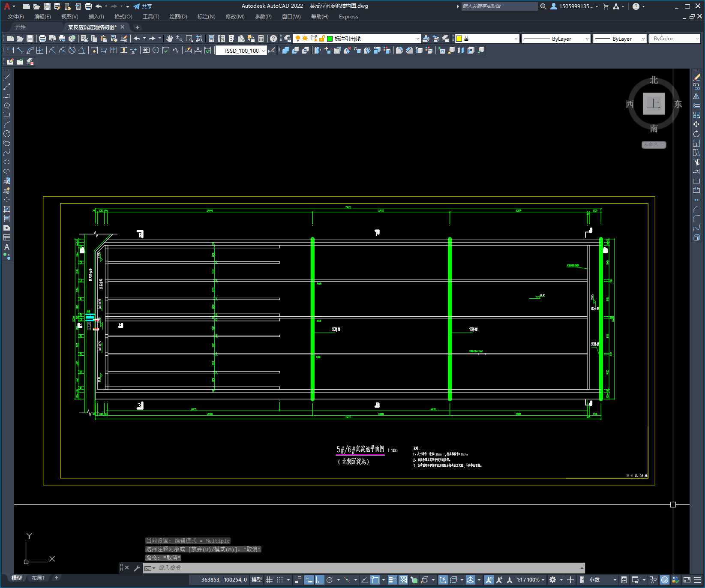Select the Table tool in draw toolbar
This screenshot has width=705, height=588.
tap(7, 237)
